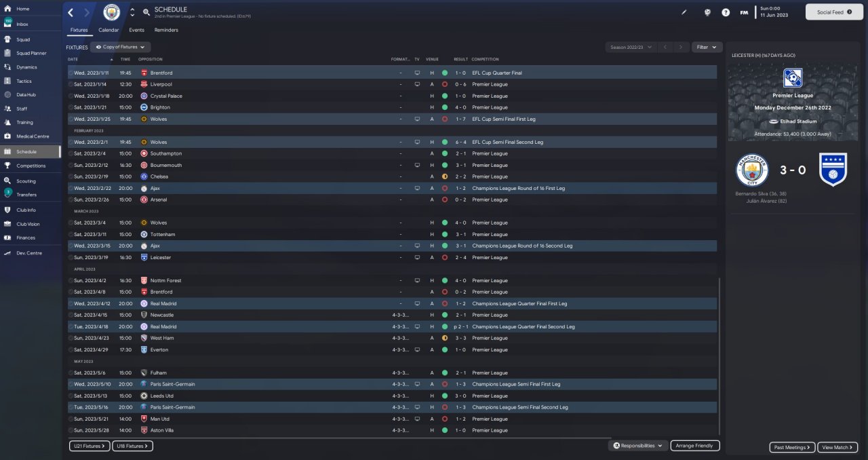Open the FM menu icon
Viewport: 868px width, 460px height.
pos(744,12)
